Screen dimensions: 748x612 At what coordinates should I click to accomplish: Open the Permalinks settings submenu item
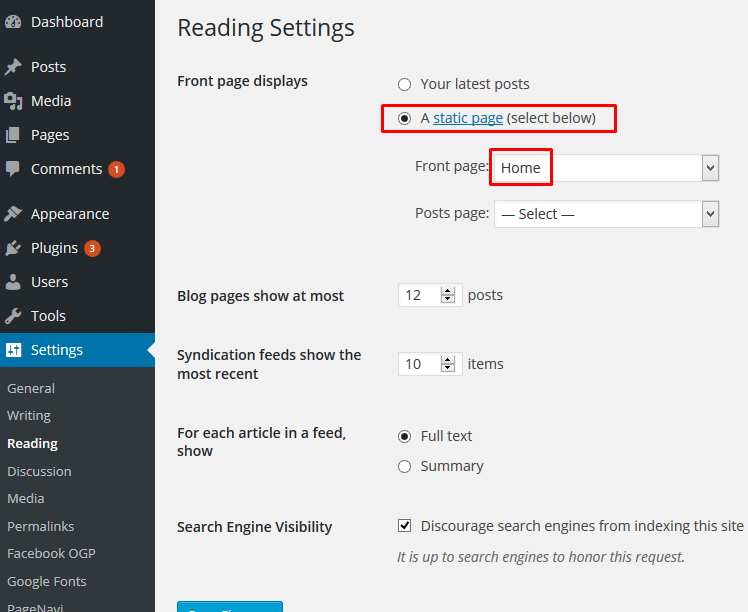pos(40,526)
